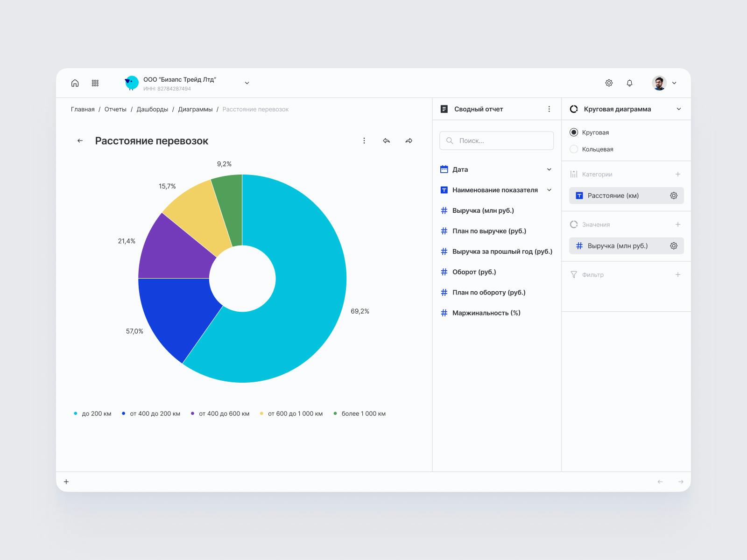
Task: Select Оборот (руб.) field
Action: coord(474,272)
